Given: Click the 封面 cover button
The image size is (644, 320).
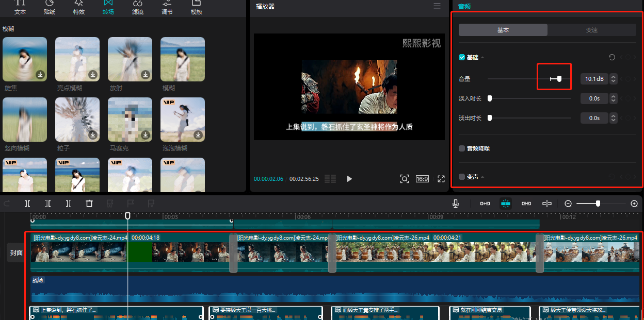Looking at the screenshot, I should point(16,252).
